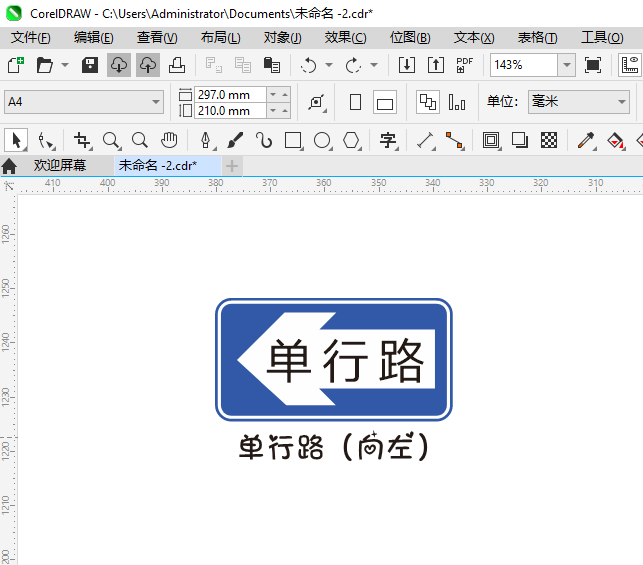Open the 工具(O) menu
This screenshot has height=565, width=643.
(x=602, y=38)
